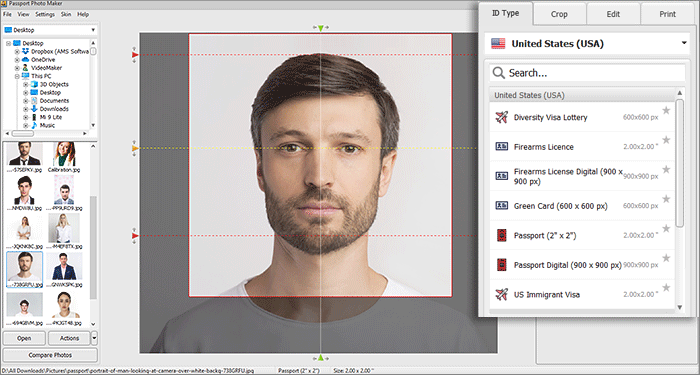Click the OneDrive cloud icon
700x375 pixels.
[25, 60]
